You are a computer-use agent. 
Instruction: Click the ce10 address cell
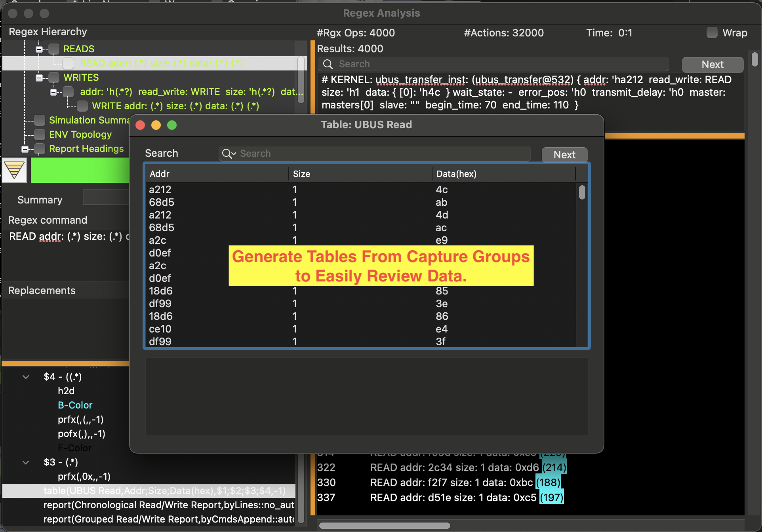(160, 329)
